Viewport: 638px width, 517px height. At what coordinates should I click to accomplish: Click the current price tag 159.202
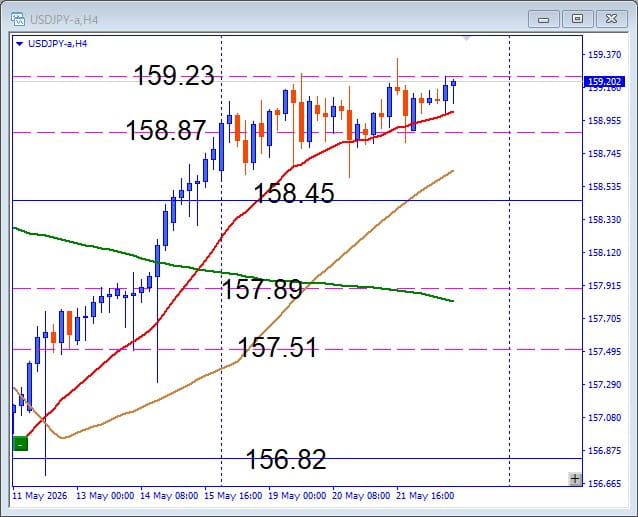pyautogui.click(x=604, y=82)
